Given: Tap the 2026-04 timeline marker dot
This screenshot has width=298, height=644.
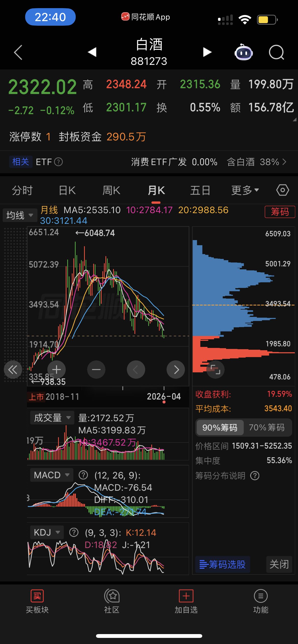Looking at the screenshot, I should (x=164, y=402).
